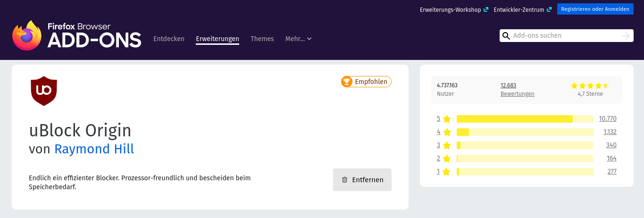644x218 pixels.
Task: Click the five-star average rating icons
Action: [590, 85]
